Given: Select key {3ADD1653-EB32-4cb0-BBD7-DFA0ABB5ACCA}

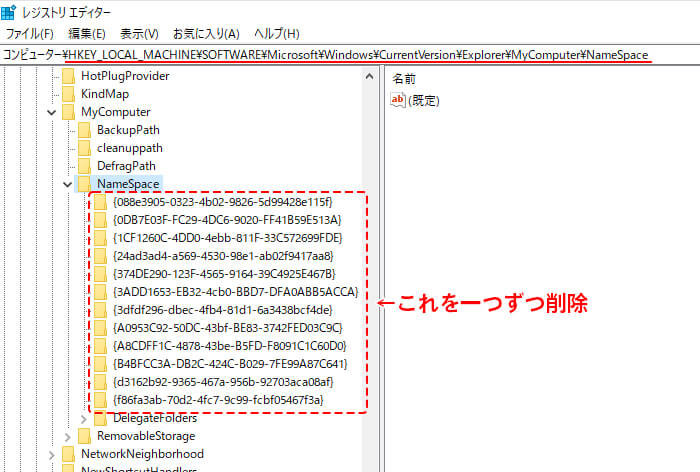Looking at the screenshot, I should (236, 292).
